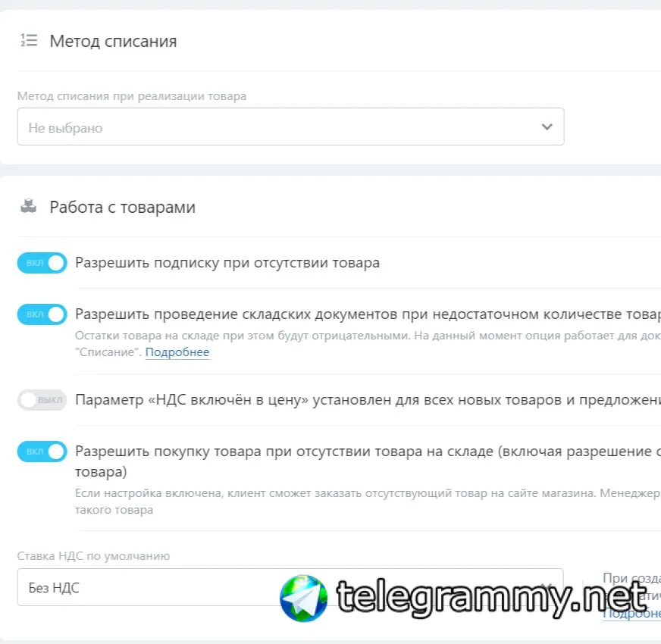Select the Без НДС value text
Screen dimensions: 661x644
[54, 587]
